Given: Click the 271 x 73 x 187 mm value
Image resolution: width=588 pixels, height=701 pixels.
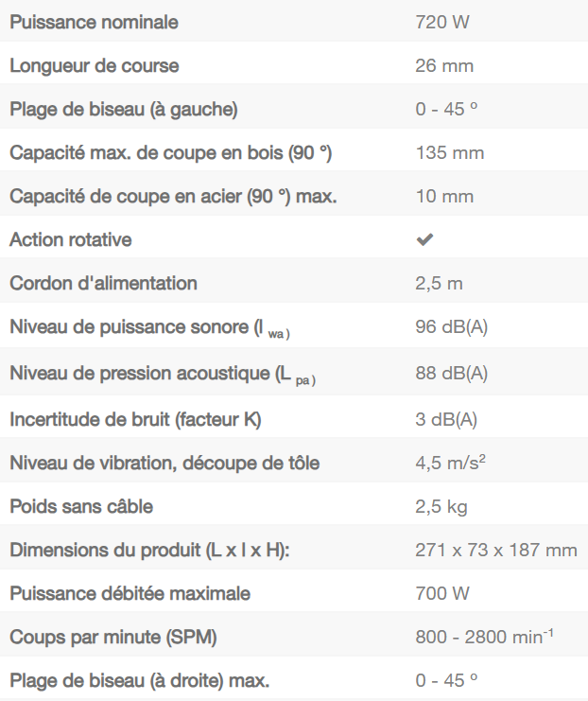Looking at the screenshot, I should click(x=496, y=550).
